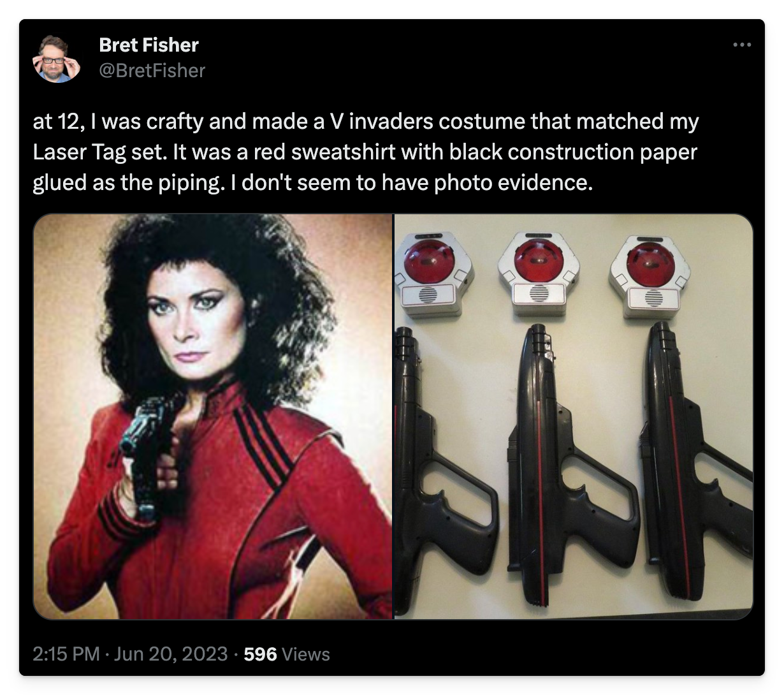Viewport: 784px width, 695px height.
Task: Open the Bret Fisher display name link
Action: 149,45
